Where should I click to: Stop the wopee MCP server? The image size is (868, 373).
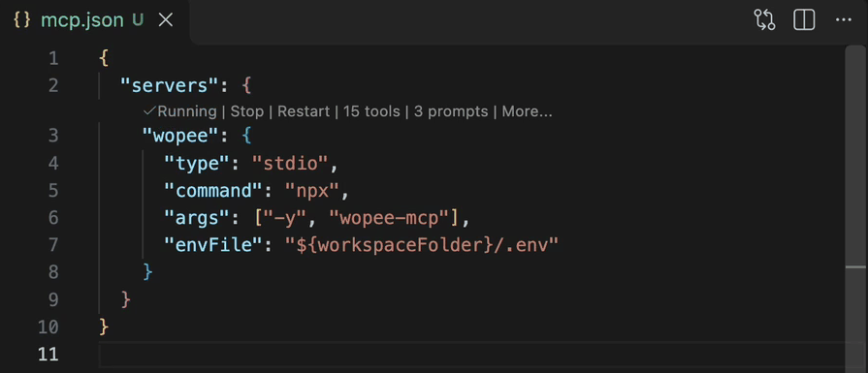(x=247, y=111)
